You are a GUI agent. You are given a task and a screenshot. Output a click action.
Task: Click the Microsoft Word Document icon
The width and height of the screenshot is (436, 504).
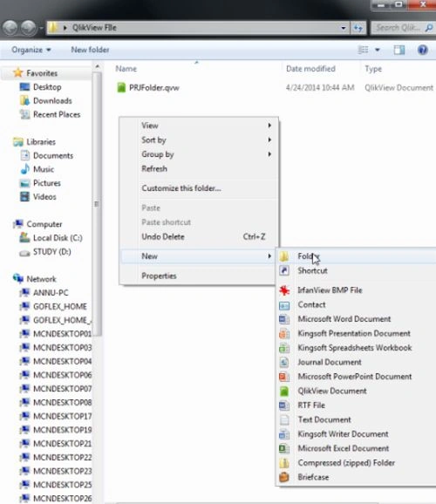point(284,319)
